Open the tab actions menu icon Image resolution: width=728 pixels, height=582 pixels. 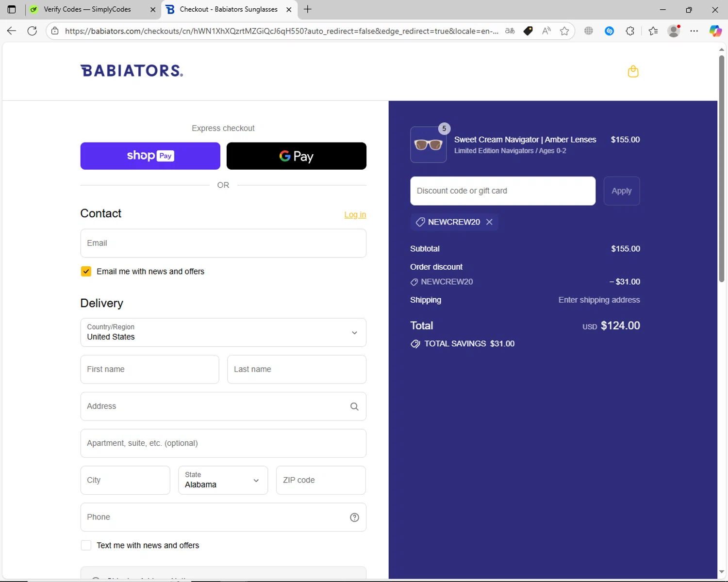12,9
